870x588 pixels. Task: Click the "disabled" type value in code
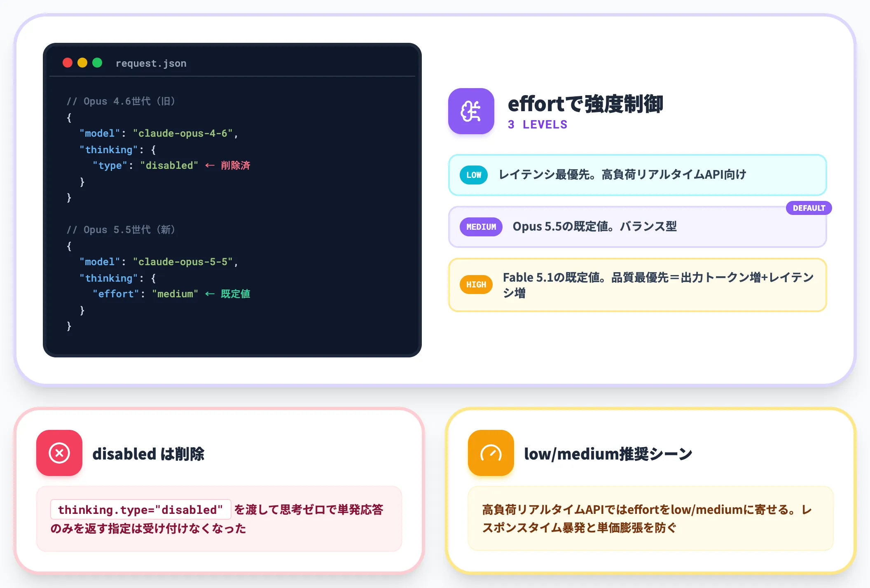pyautogui.click(x=169, y=166)
